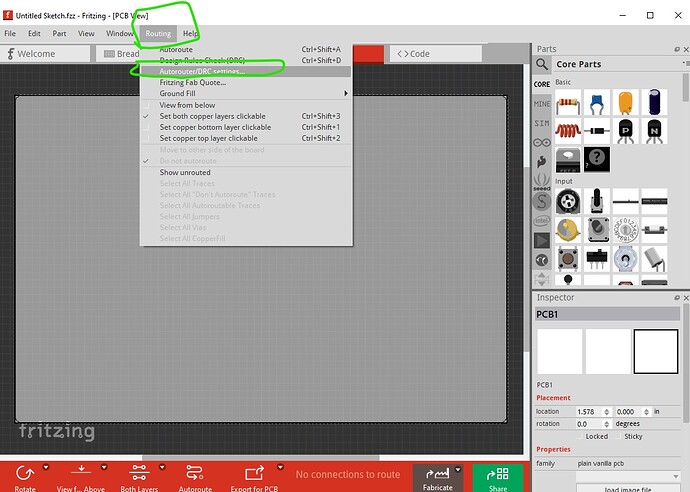
Task: Click the PCB1 title field in Inspector
Action: point(607,314)
